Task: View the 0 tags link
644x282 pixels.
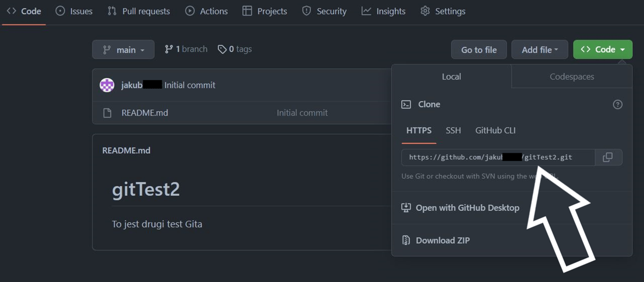Action: click(235, 49)
